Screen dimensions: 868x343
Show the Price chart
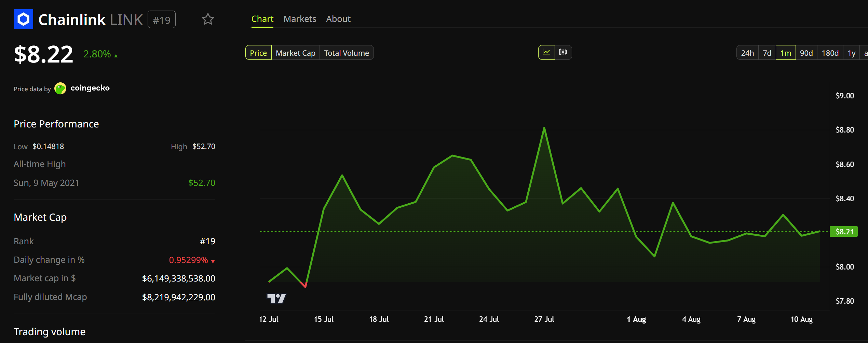(258, 53)
